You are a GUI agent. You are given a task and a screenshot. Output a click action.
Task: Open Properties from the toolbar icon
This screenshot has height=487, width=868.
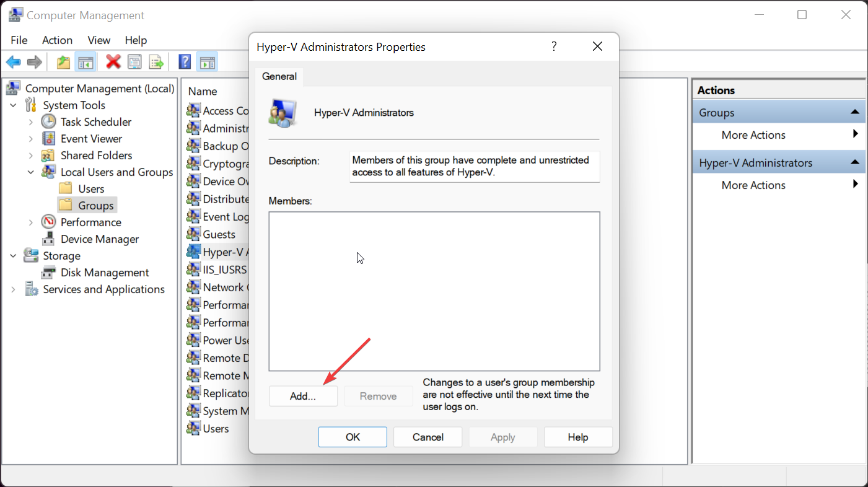point(134,62)
